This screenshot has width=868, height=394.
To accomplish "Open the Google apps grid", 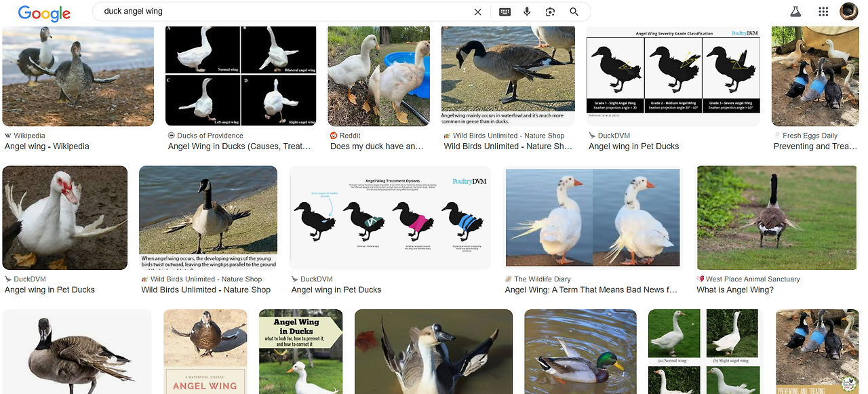I will [823, 12].
